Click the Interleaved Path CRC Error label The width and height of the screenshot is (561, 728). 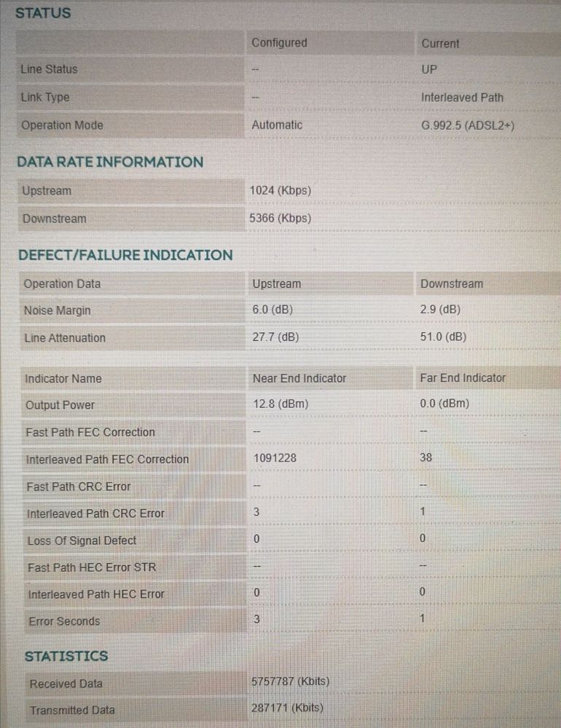[x=96, y=513]
